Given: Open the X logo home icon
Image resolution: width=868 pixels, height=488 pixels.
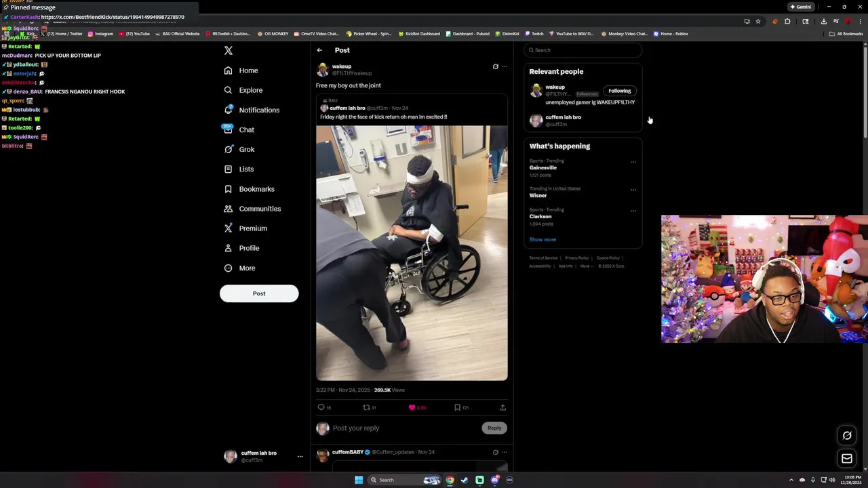Looking at the screenshot, I should (x=229, y=51).
